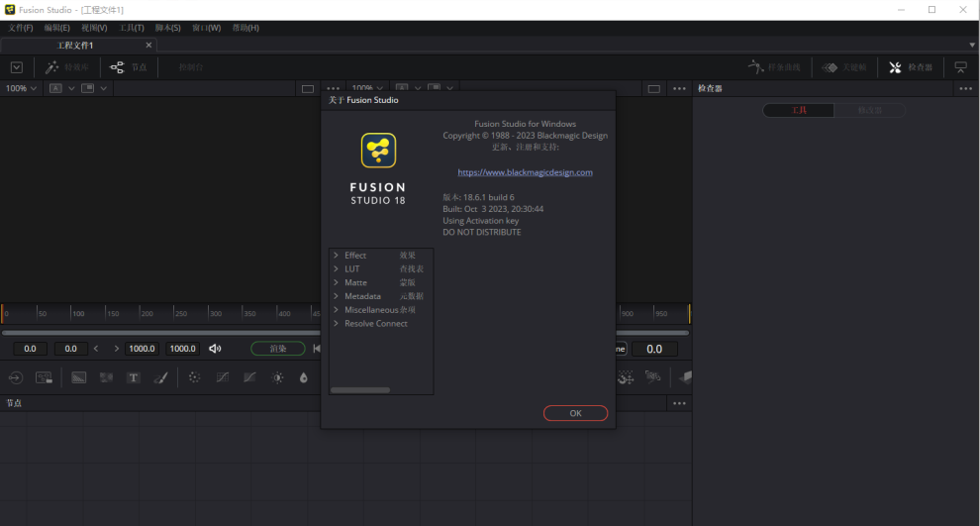Click the display monitor icon at the toolbar's right end
The height and width of the screenshot is (526, 980).
click(x=960, y=67)
